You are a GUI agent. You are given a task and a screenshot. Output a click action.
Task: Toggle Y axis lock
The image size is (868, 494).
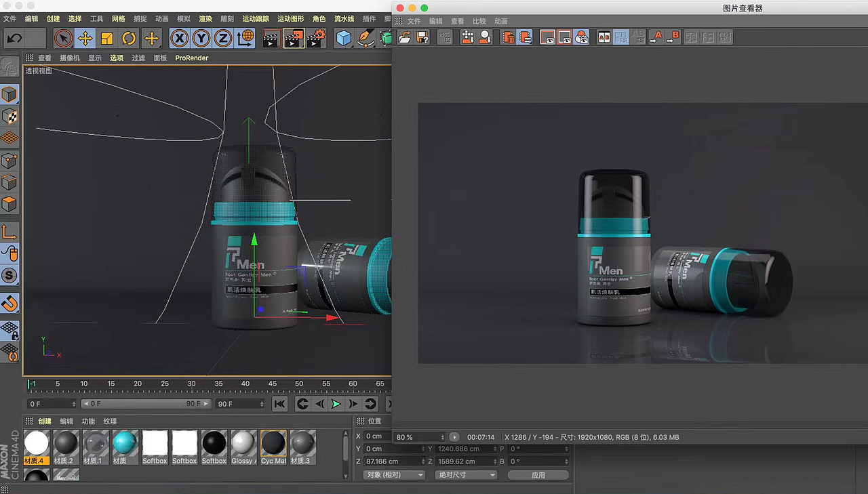pyautogui.click(x=201, y=38)
